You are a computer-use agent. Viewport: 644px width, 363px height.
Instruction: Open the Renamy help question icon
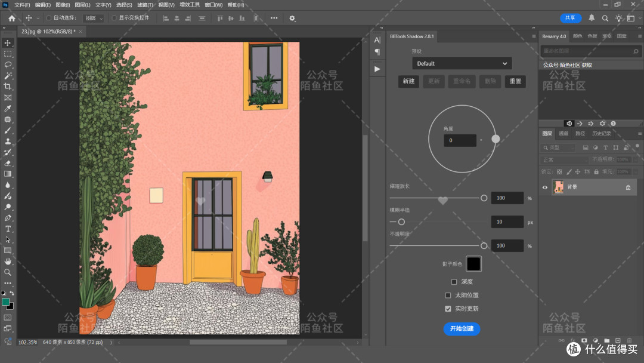tap(613, 124)
